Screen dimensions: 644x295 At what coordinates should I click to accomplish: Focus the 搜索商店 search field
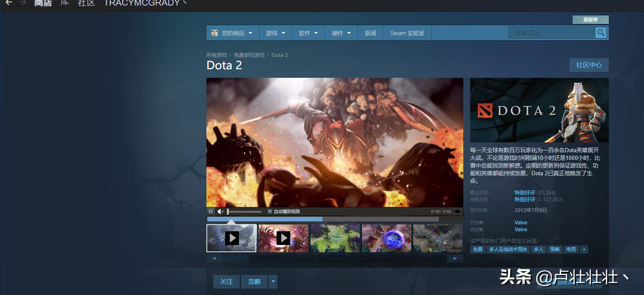552,33
